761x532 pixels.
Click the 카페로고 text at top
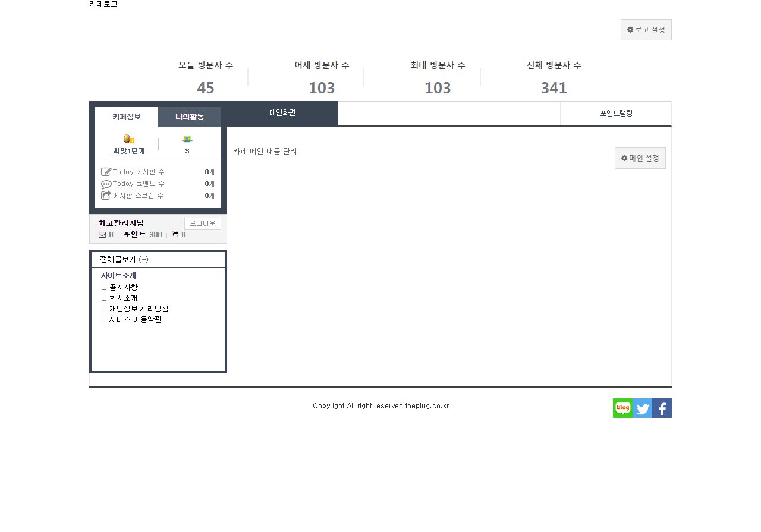click(x=103, y=4)
